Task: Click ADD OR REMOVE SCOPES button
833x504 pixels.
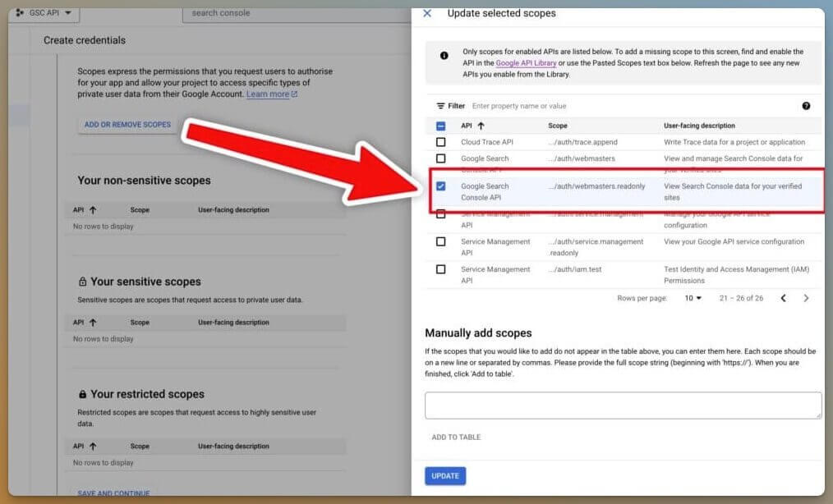Action: 127,124
